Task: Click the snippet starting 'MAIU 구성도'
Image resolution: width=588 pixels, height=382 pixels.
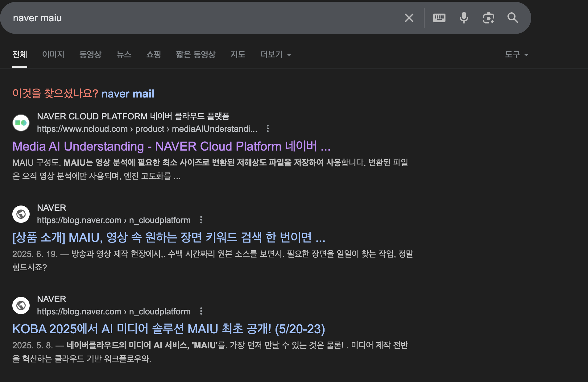Action: point(210,169)
